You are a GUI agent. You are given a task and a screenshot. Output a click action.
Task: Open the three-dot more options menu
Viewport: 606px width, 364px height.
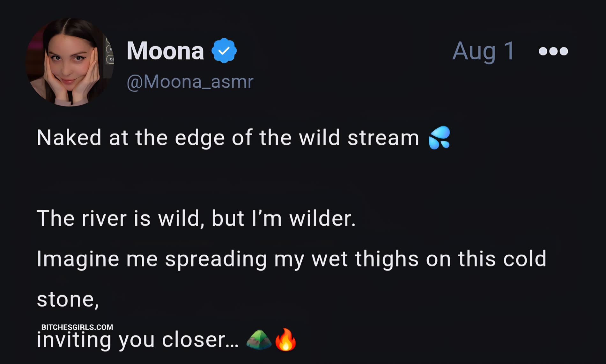tap(553, 51)
